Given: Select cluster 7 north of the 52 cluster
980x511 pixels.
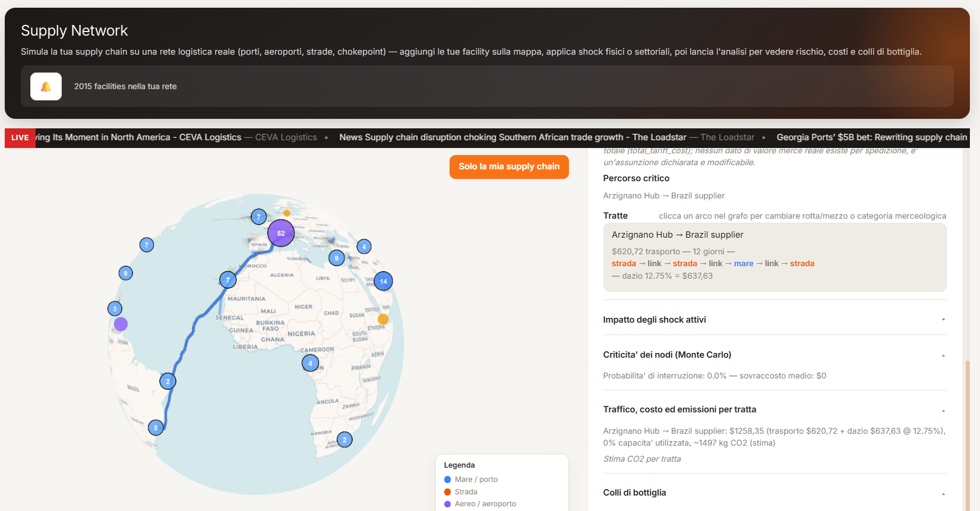Looking at the screenshot, I should (258, 217).
